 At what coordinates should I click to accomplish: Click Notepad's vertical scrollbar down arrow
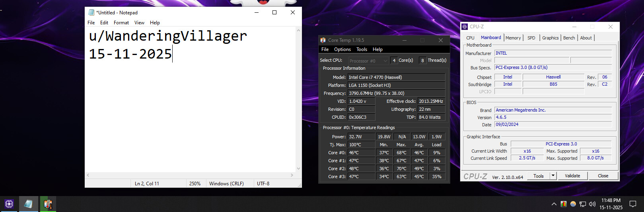point(298,169)
